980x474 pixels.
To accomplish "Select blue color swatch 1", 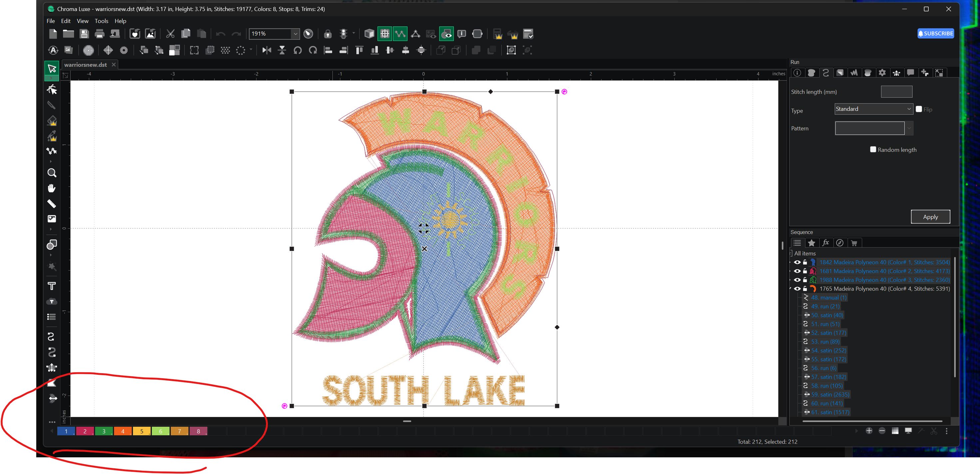I will (66, 431).
